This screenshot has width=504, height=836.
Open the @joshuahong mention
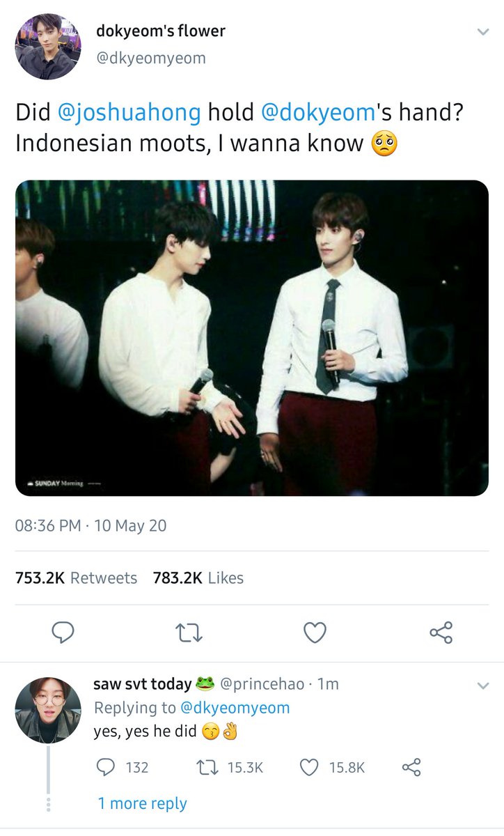click(x=133, y=111)
